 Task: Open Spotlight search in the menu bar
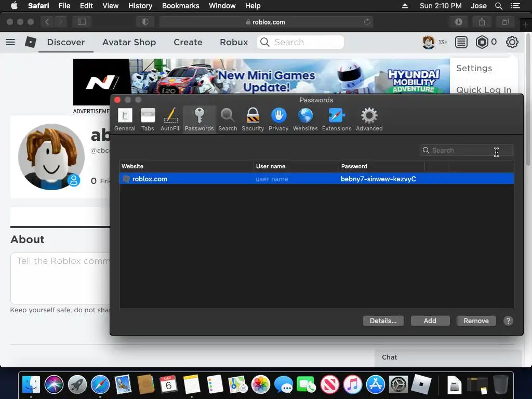[498, 6]
